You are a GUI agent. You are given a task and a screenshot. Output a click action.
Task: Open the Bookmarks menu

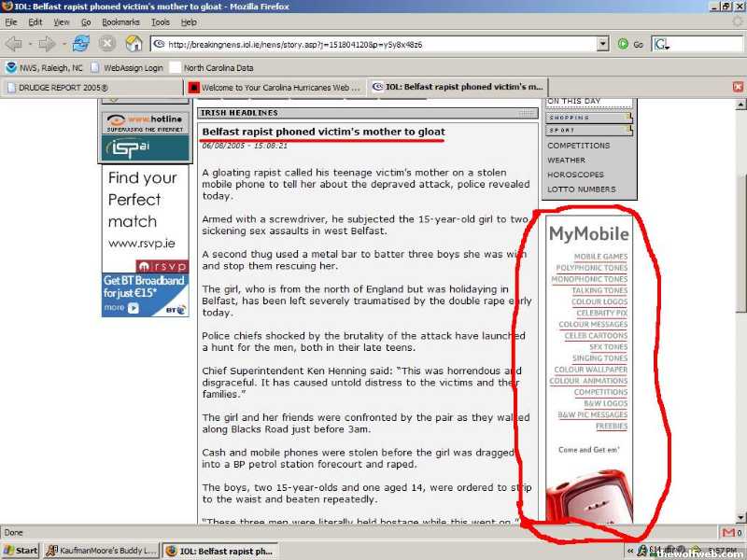(x=120, y=21)
